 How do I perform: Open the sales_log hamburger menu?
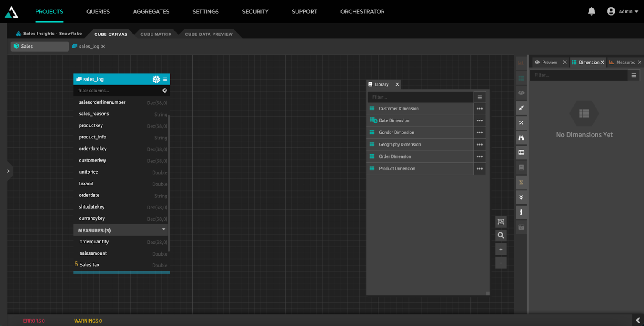click(x=165, y=79)
